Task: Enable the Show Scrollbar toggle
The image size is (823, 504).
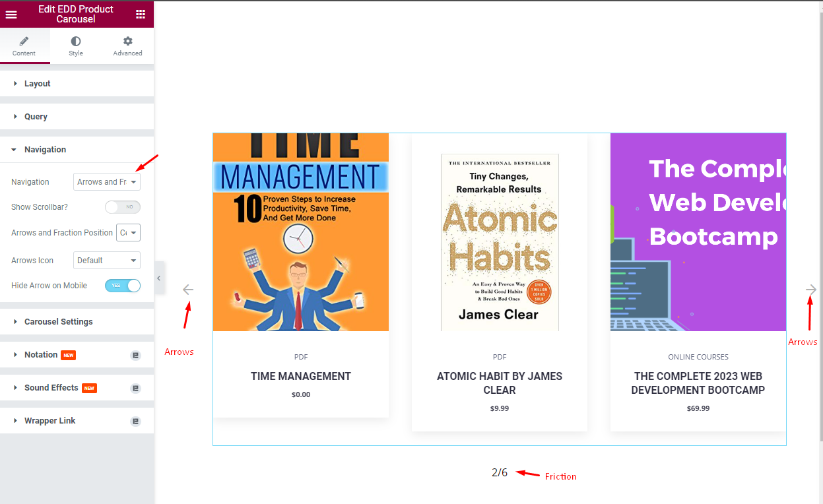Action: [123, 206]
